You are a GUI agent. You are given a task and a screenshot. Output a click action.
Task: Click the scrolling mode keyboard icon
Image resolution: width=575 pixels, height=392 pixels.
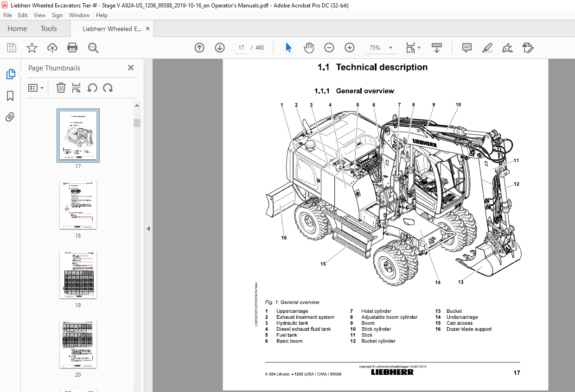[x=436, y=48]
